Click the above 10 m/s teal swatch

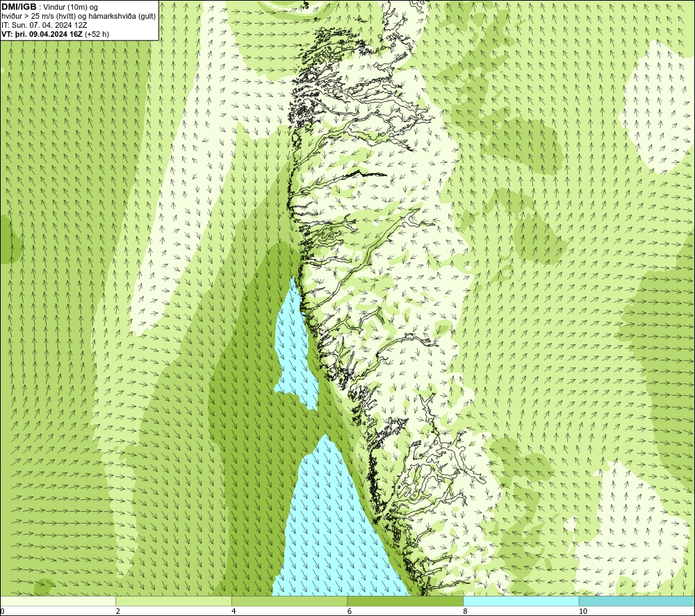pyautogui.click(x=637, y=601)
